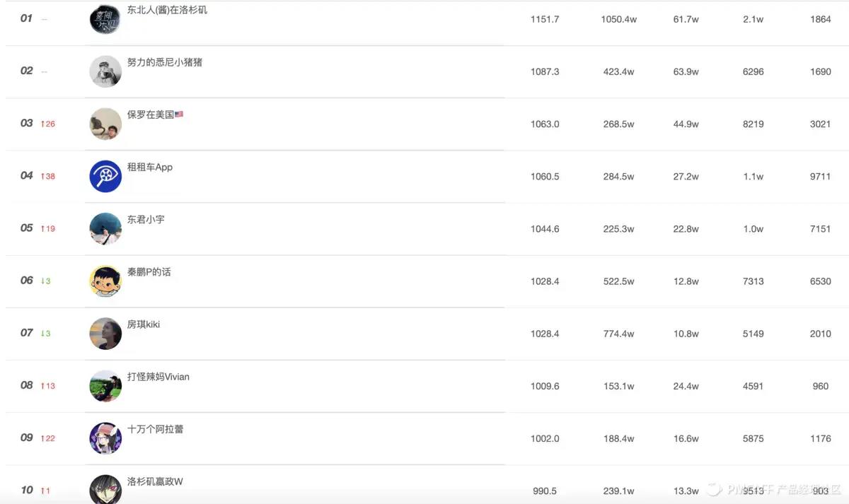Open 东君小宇 avatar image
The height and width of the screenshot is (504, 849).
tap(105, 228)
